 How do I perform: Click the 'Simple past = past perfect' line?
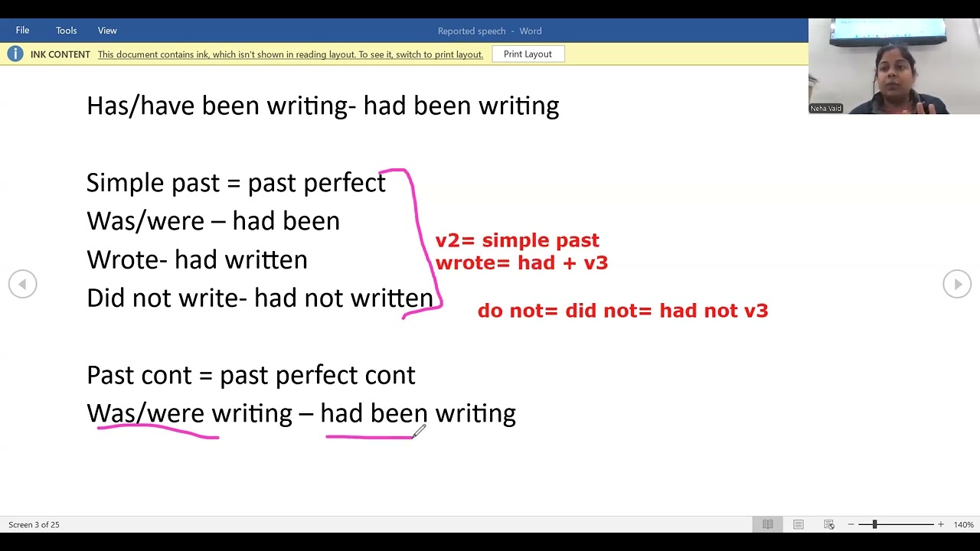(x=236, y=183)
